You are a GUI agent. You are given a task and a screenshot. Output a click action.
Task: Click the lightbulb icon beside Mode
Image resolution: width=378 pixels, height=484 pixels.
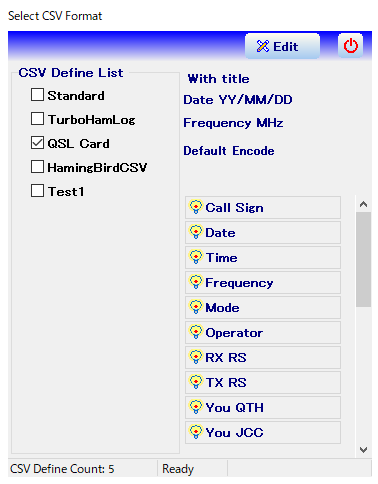click(196, 307)
